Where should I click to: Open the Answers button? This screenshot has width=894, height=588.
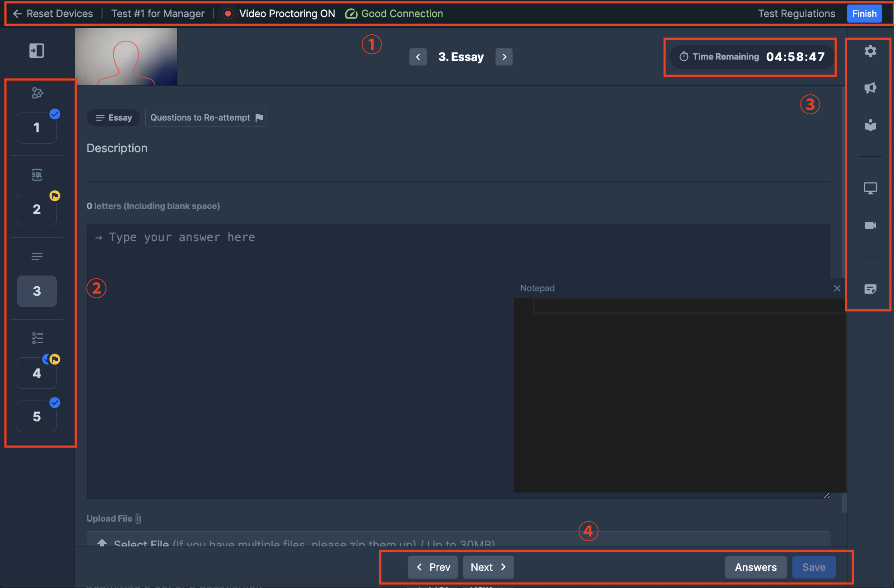[x=755, y=567]
